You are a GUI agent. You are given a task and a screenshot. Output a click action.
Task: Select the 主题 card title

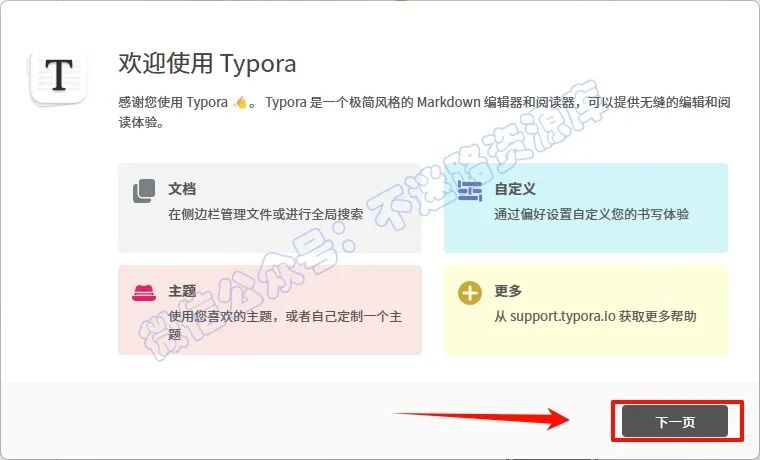pyautogui.click(x=182, y=291)
